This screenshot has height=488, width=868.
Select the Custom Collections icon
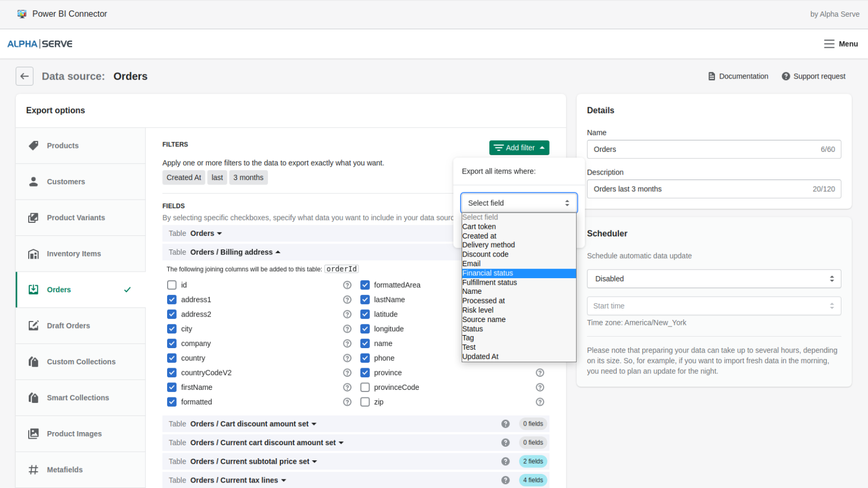click(x=33, y=362)
